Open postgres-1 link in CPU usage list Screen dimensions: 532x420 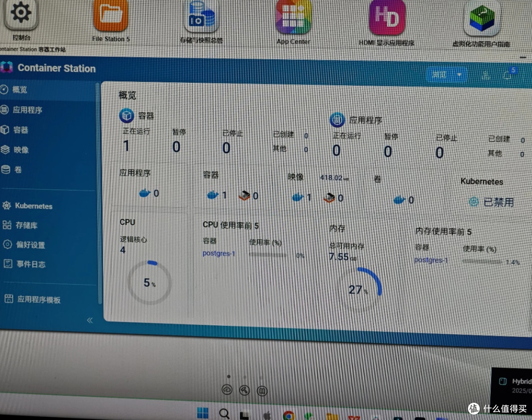tap(219, 253)
